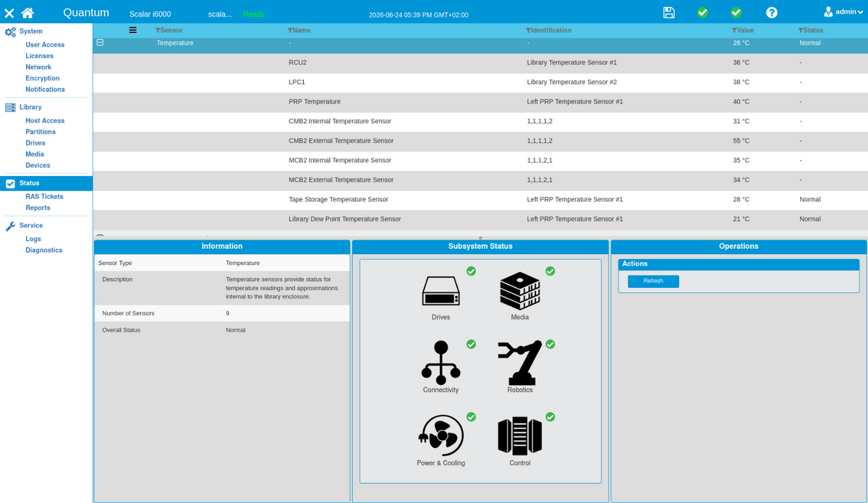868x503 pixels.
Task: Click the Scalar i6000 model label
Action: coord(150,14)
